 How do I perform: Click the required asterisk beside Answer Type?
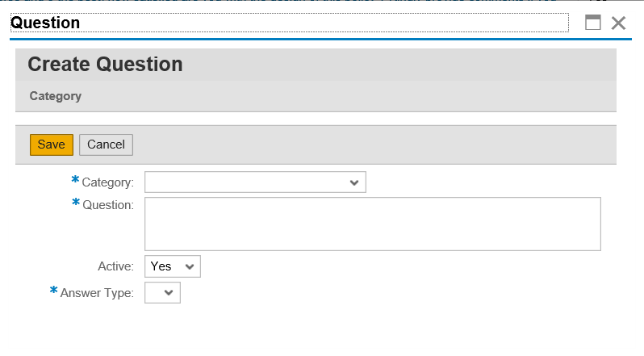(x=53, y=291)
